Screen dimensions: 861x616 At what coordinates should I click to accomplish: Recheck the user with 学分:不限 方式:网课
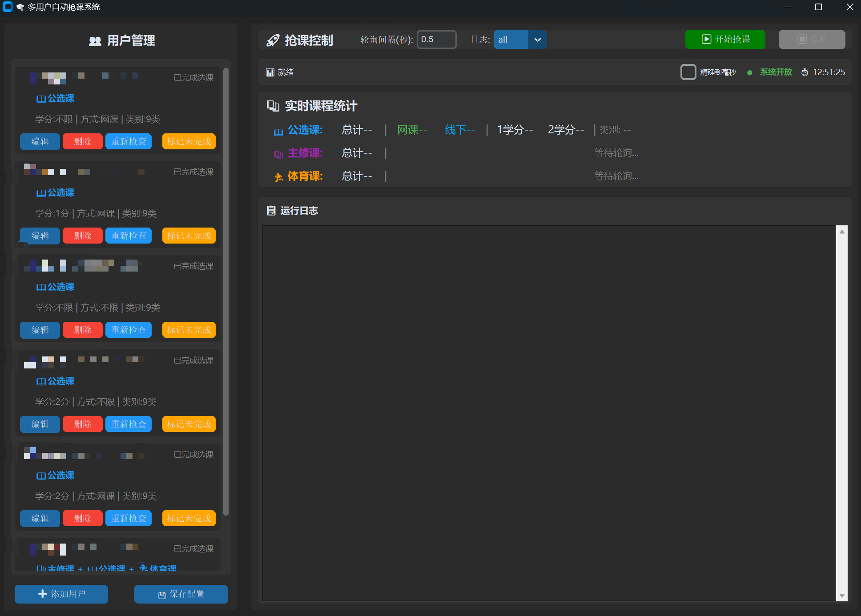click(x=129, y=142)
